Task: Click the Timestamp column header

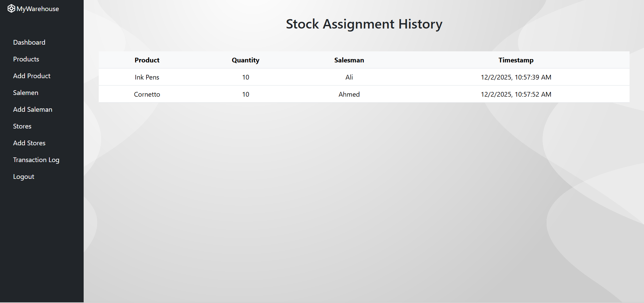Action: (x=516, y=60)
